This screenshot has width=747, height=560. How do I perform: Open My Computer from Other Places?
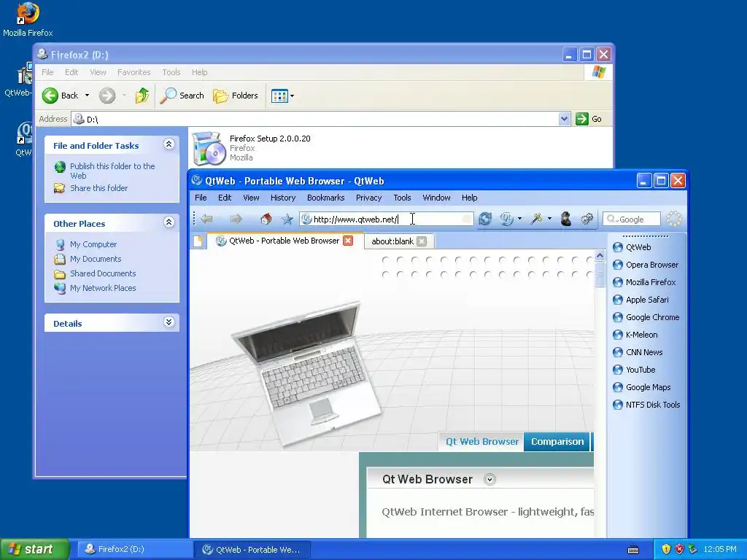pyautogui.click(x=93, y=244)
